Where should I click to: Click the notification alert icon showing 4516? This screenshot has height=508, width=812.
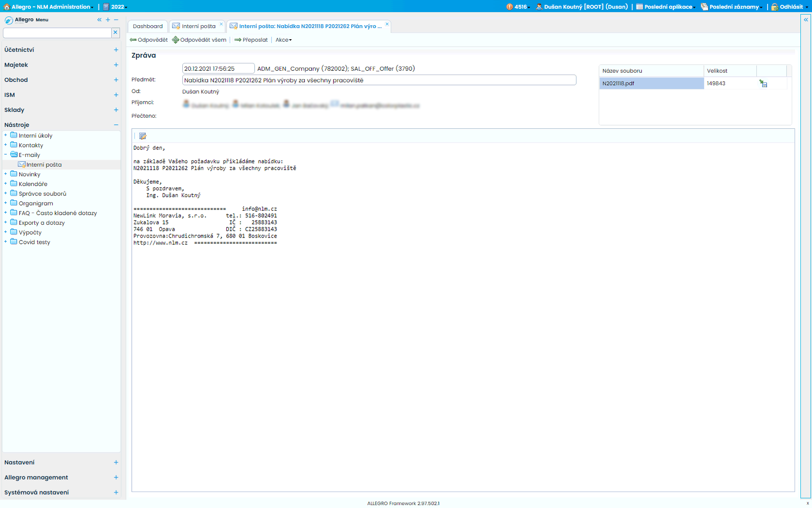(x=509, y=7)
